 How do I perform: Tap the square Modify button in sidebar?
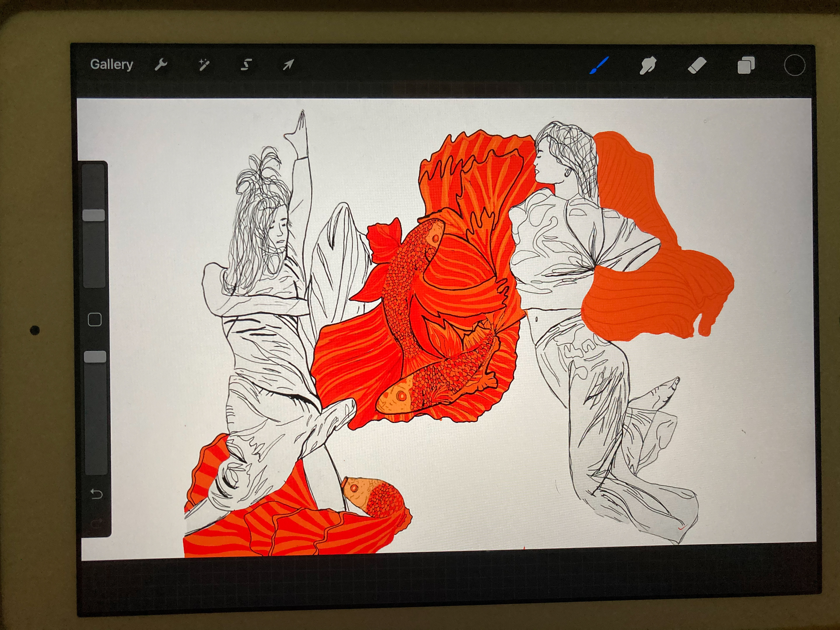94,319
